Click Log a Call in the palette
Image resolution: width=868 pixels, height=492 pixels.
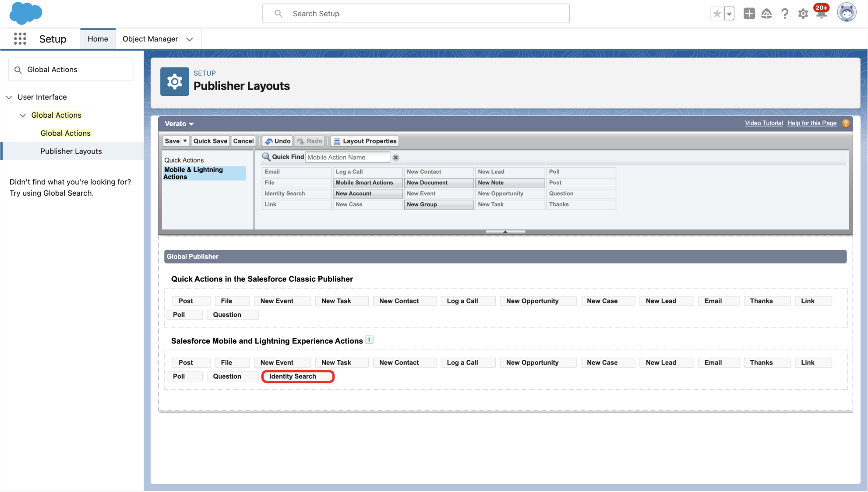[x=368, y=172]
